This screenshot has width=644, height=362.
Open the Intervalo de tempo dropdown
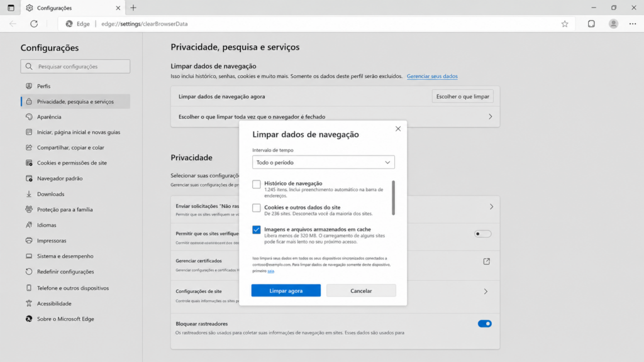[323, 162]
